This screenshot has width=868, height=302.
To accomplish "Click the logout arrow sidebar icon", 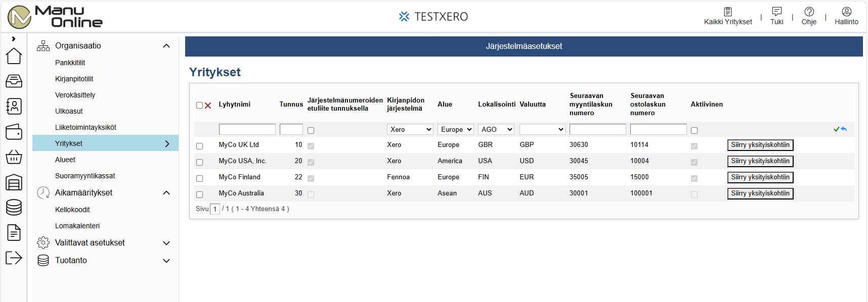I will [x=14, y=258].
